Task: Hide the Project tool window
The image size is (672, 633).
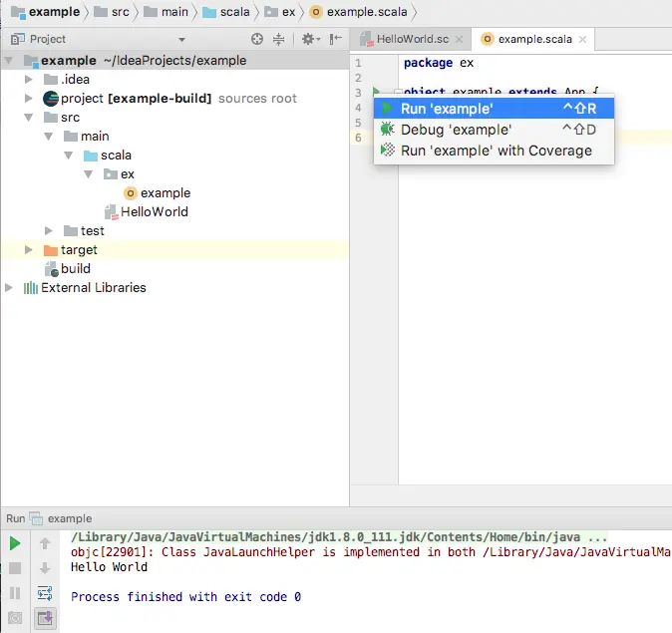Action: [x=335, y=39]
